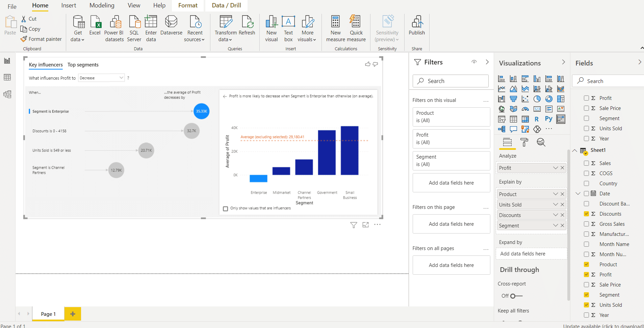
Task: Open the 'What influences Profit to' dropdown
Action: tap(101, 78)
